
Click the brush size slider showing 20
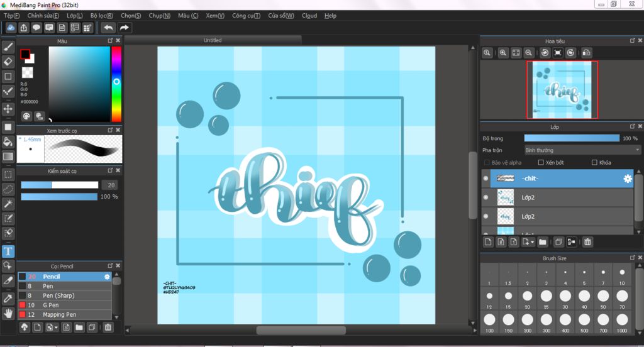pos(60,185)
